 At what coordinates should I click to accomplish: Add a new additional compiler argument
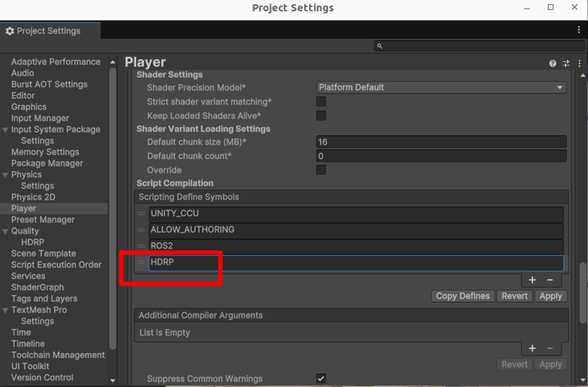532,348
